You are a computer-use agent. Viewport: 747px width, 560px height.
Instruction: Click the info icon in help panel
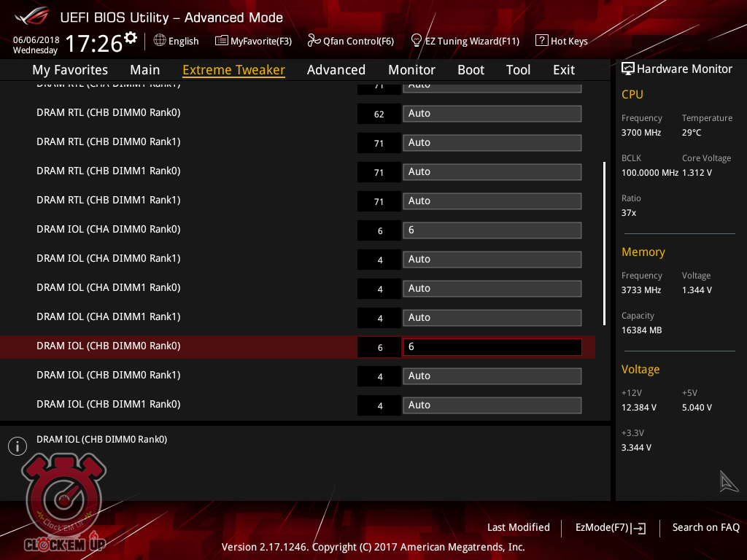pos(17,446)
